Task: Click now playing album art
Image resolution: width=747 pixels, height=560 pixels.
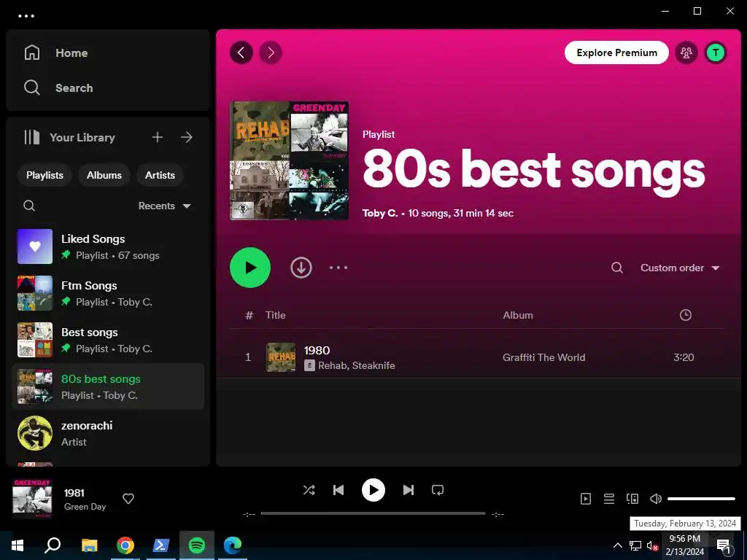Action: pyautogui.click(x=32, y=499)
